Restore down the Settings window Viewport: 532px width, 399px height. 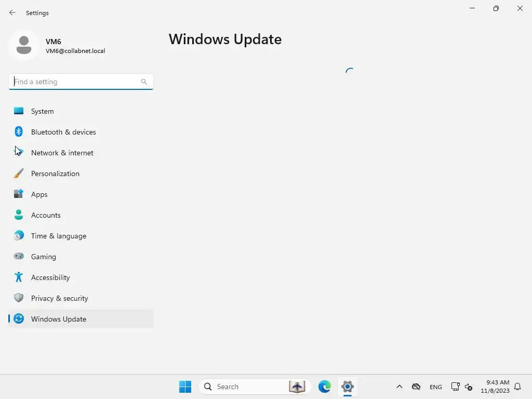pos(496,8)
